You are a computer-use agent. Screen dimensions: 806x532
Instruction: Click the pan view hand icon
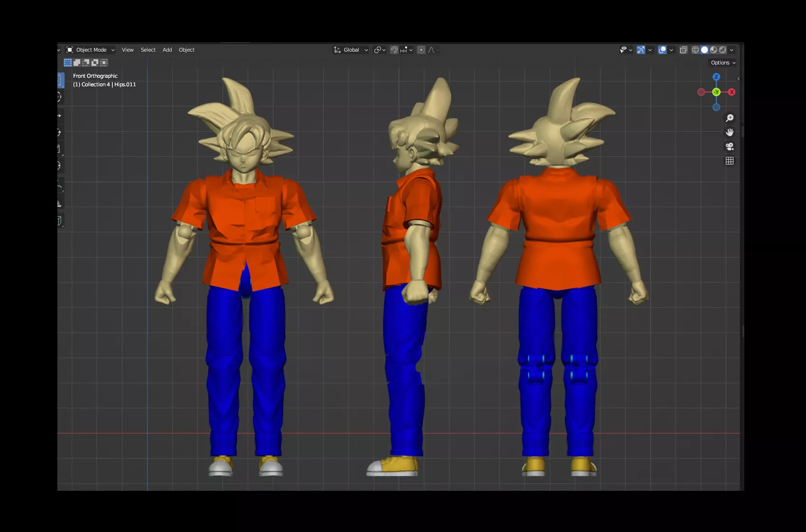(x=730, y=132)
